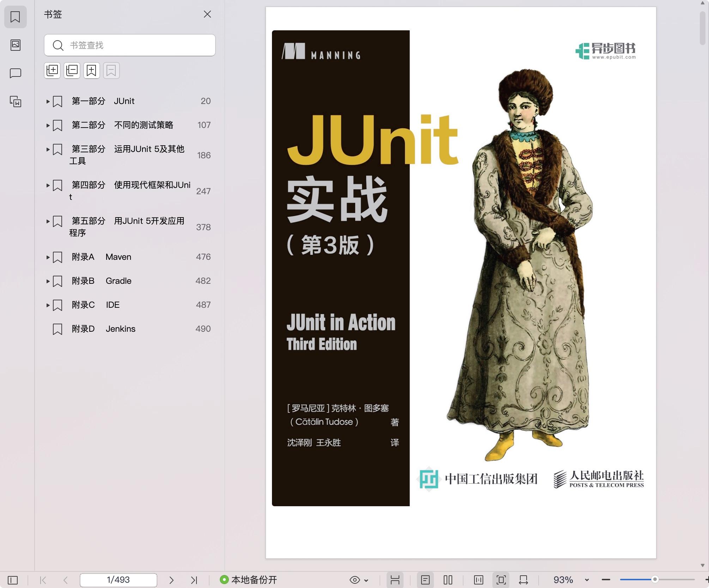Expand 附录C IDE bookmark
The image size is (709, 588).
click(x=48, y=305)
